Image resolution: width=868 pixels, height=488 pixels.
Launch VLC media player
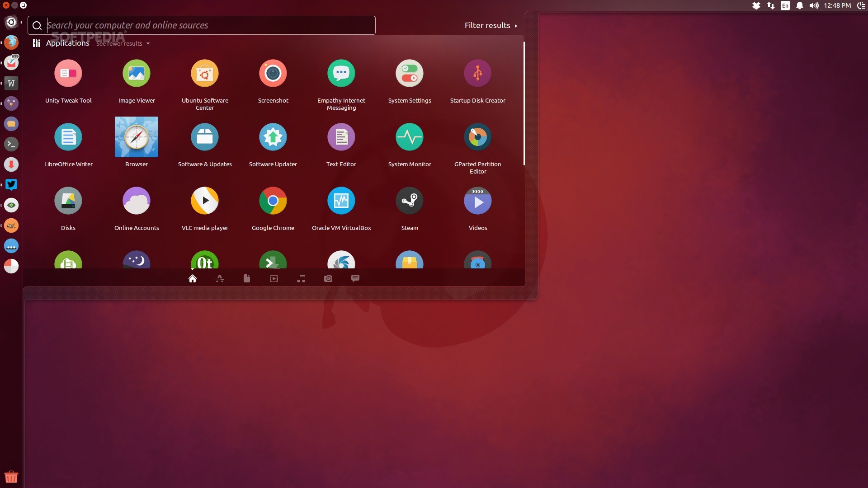tap(204, 201)
